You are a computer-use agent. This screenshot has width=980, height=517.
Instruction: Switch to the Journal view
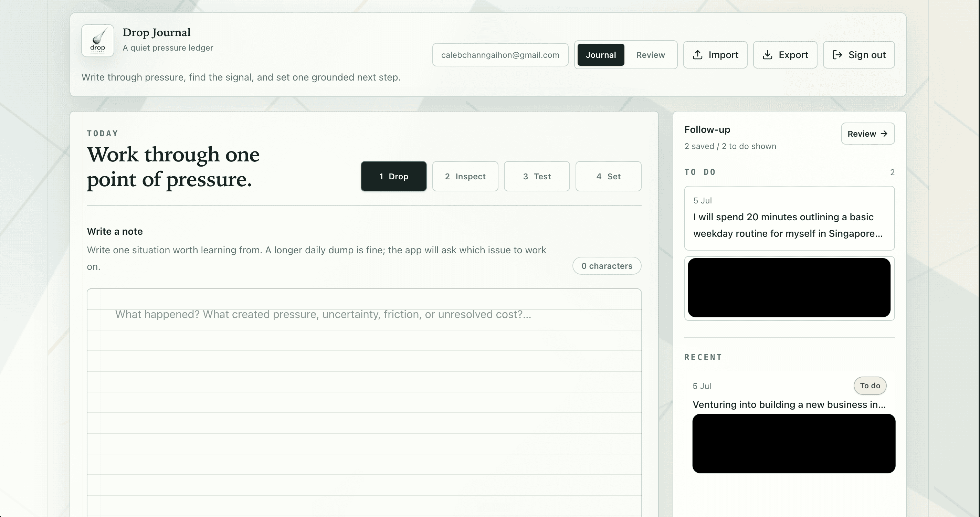(x=601, y=55)
